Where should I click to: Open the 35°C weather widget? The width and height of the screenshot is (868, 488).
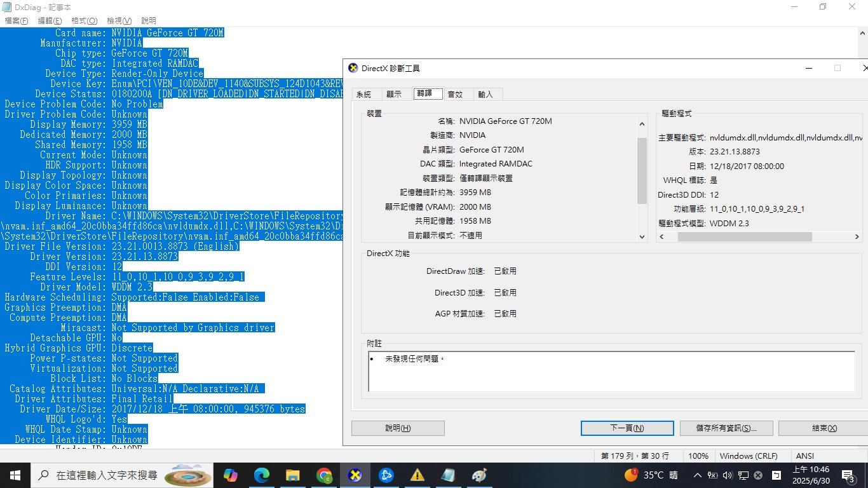pyautogui.click(x=651, y=475)
